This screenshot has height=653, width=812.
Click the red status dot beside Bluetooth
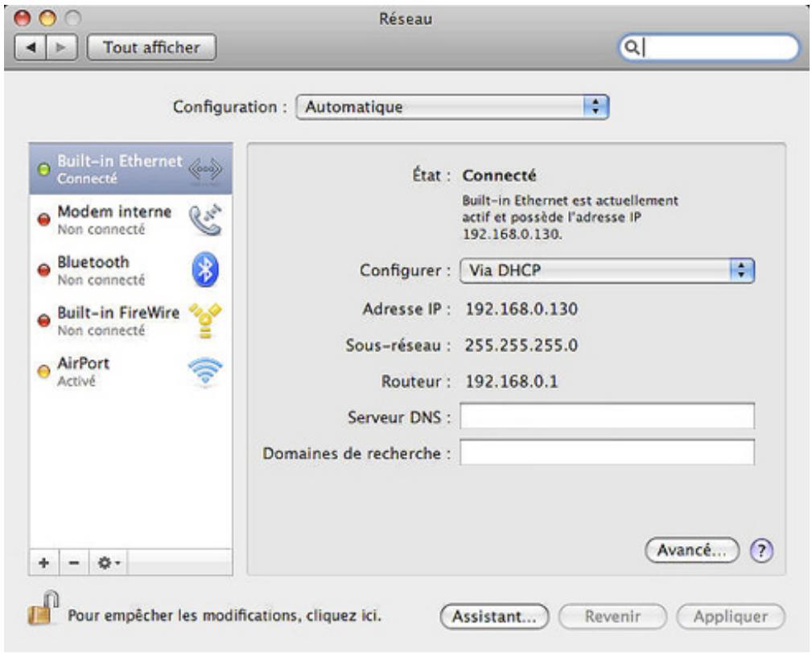[44, 270]
